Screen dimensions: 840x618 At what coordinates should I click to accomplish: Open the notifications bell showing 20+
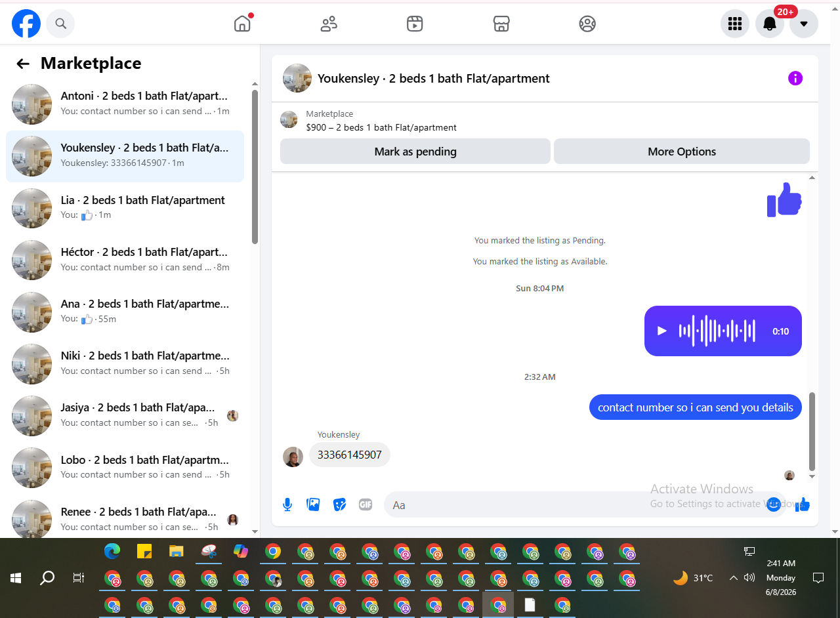(770, 24)
